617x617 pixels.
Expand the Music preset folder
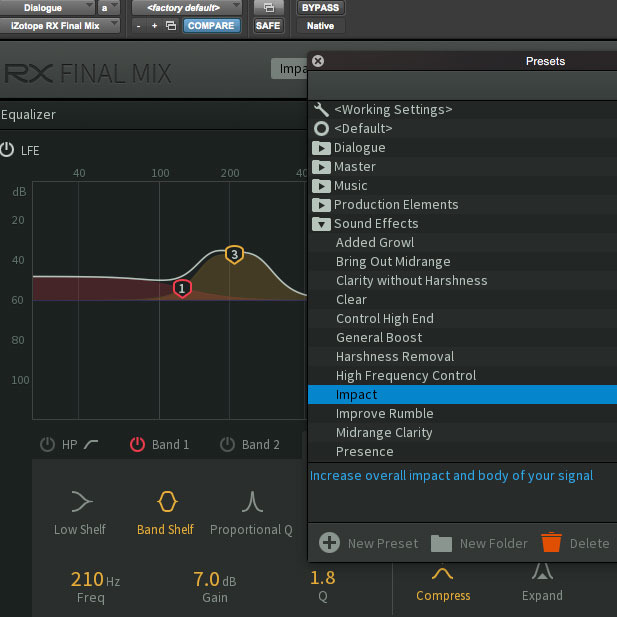321,186
